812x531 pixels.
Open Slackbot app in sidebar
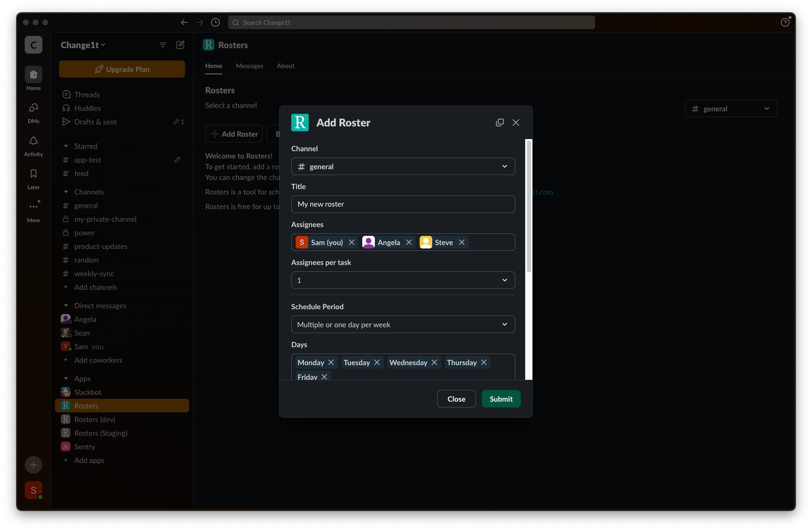coord(122,392)
